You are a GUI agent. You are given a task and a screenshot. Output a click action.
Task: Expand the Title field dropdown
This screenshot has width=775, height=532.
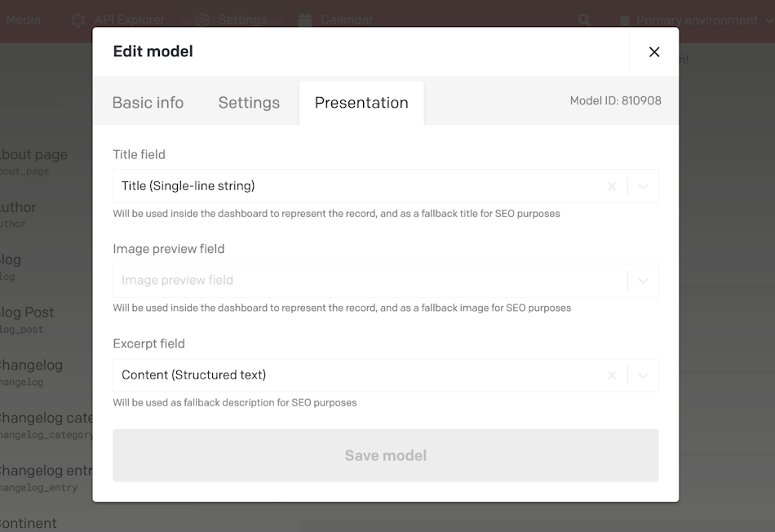[x=643, y=186]
